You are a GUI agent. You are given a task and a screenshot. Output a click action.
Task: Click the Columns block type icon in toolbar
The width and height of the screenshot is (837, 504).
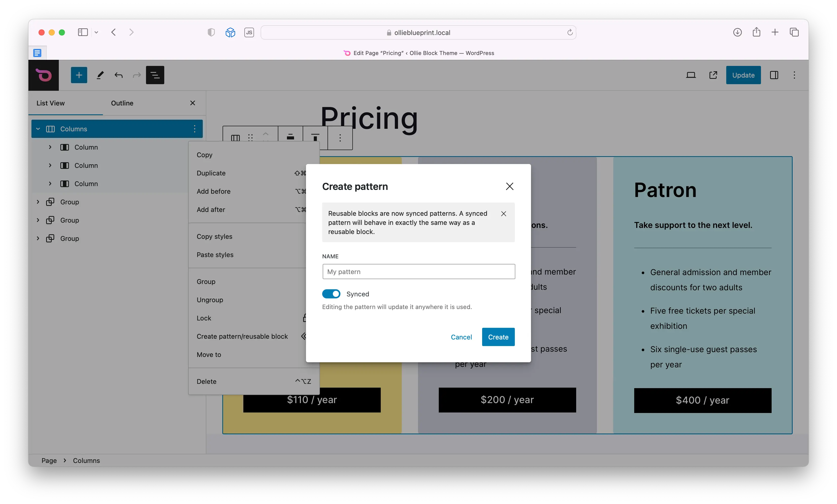(x=235, y=138)
